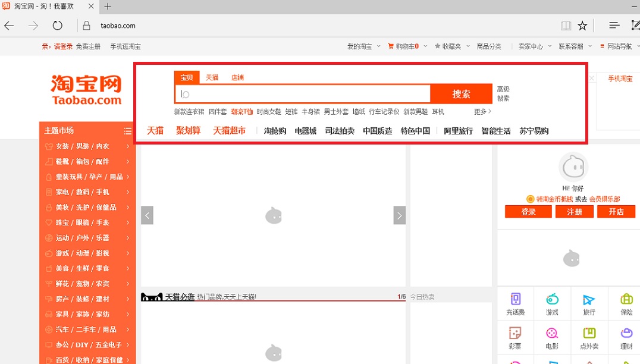
Task: Click inside the product search input field
Action: point(303,94)
